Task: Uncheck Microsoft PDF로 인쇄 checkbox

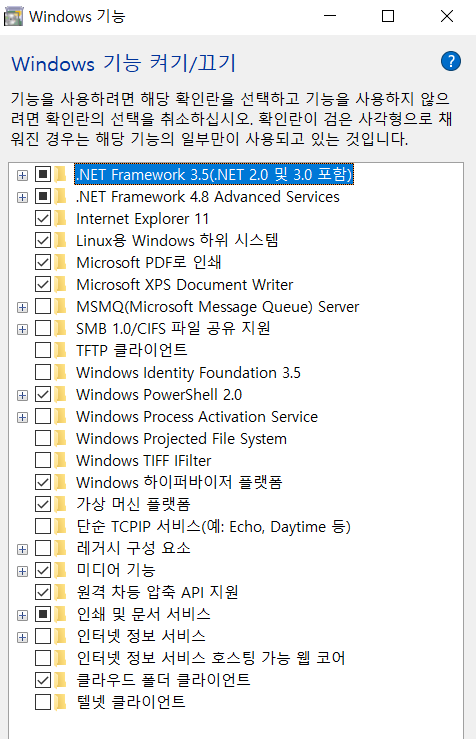Action: click(43, 263)
